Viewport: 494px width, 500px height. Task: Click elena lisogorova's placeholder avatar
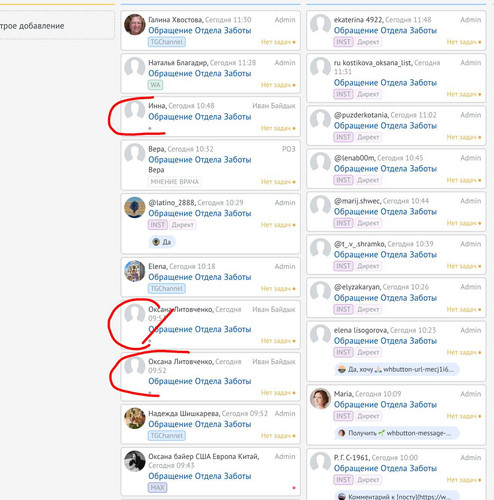pyautogui.click(x=320, y=335)
